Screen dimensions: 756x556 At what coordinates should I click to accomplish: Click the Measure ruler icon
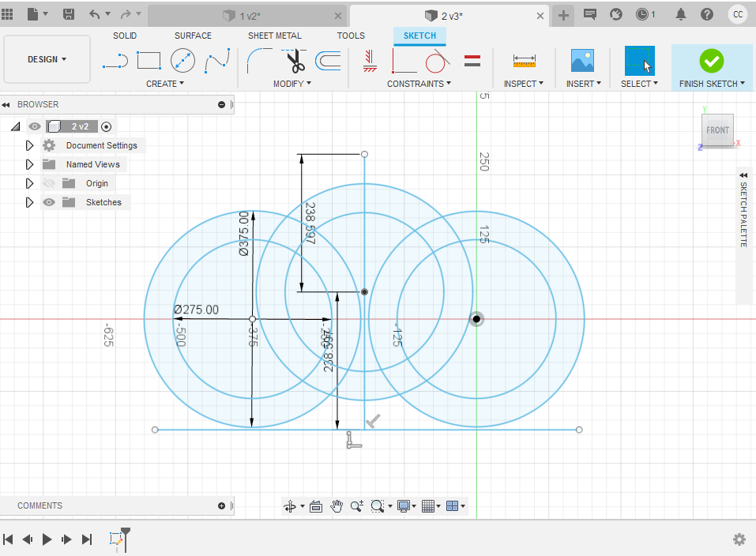[x=524, y=61]
